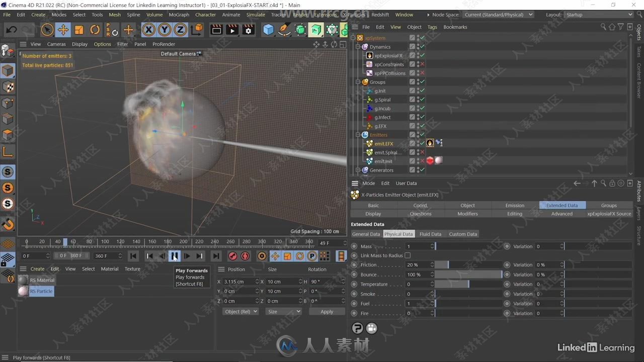Select the Live Selection tool
The image size is (644, 362).
point(47,30)
